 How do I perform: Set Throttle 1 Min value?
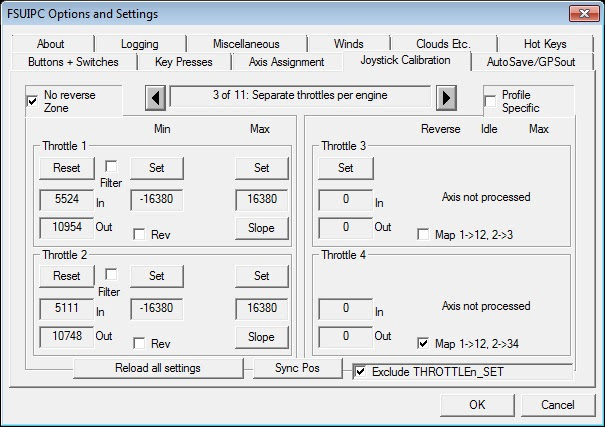coord(157,168)
